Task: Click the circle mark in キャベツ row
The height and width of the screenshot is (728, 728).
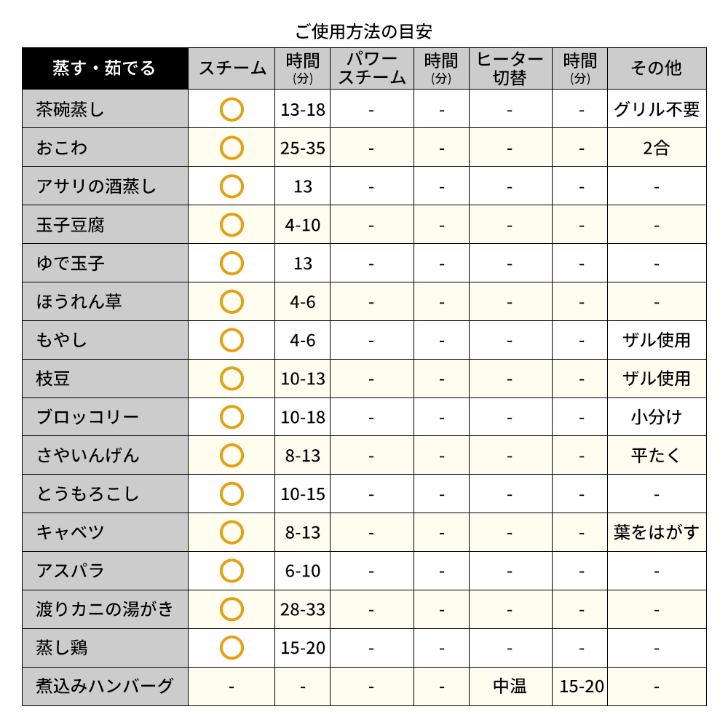Action: click(x=232, y=533)
